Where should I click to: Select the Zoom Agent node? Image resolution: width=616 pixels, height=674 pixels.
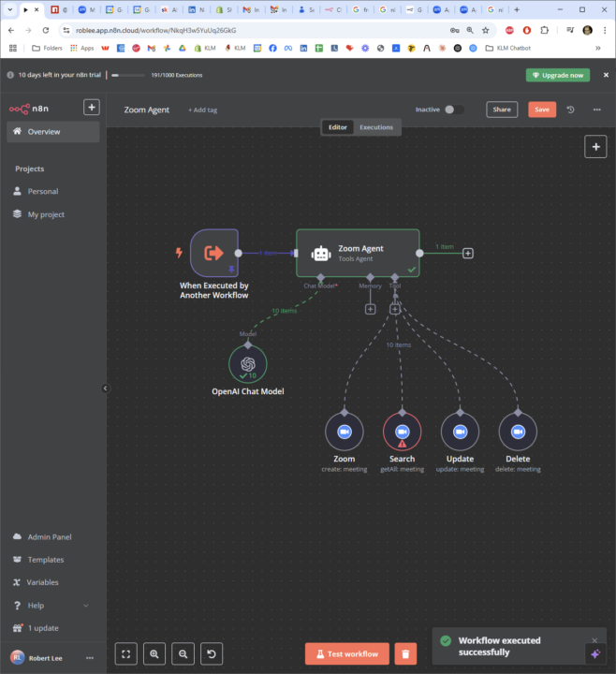[x=358, y=253]
